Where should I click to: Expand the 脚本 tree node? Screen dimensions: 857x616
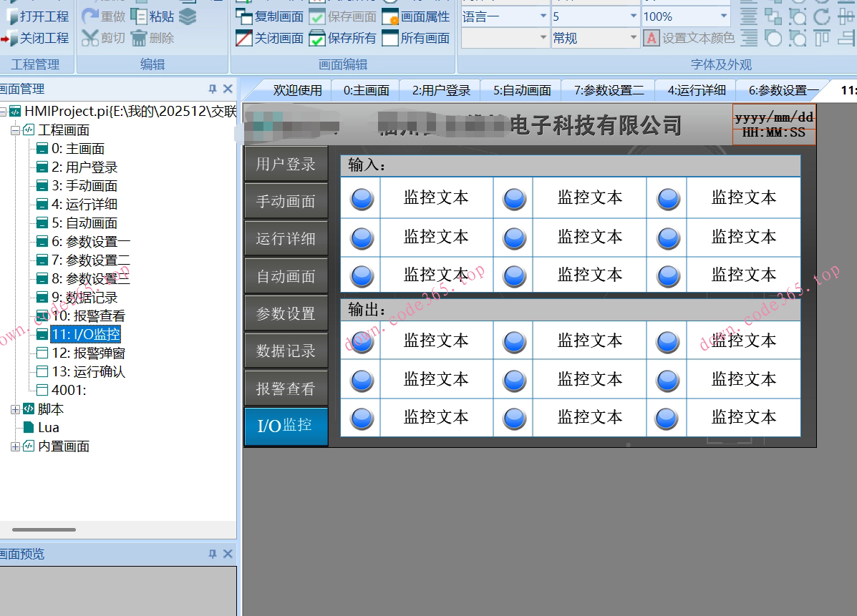(15, 409)
